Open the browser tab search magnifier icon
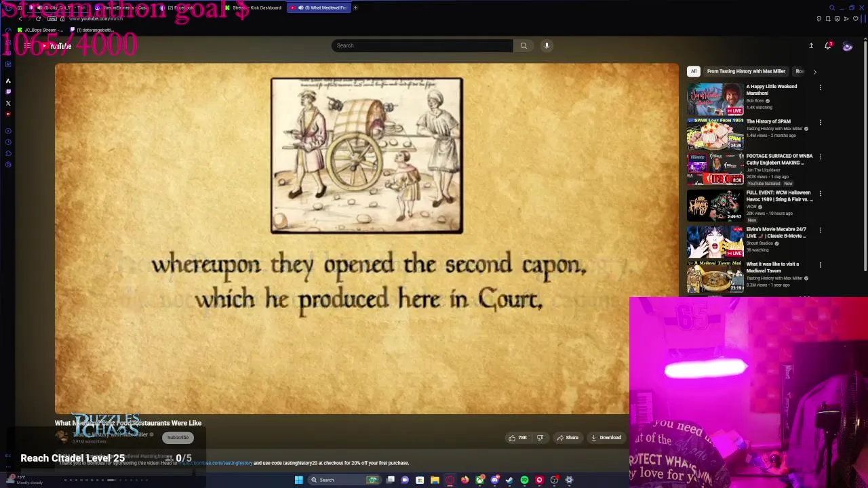 pos(832,7)
